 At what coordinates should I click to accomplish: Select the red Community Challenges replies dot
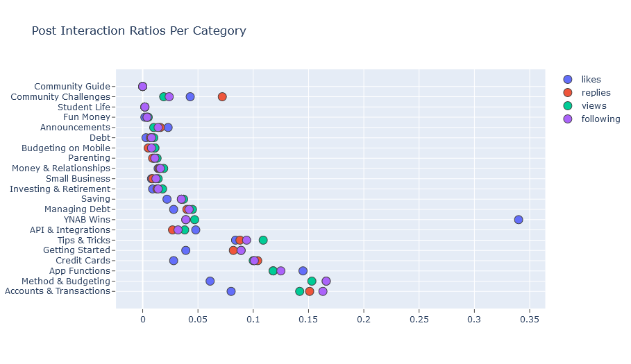pyautogui.click(x=222, y=96)
